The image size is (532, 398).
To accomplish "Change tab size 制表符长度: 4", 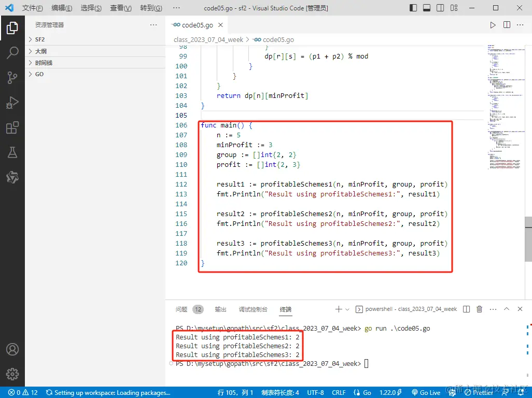I will point(280,393).
